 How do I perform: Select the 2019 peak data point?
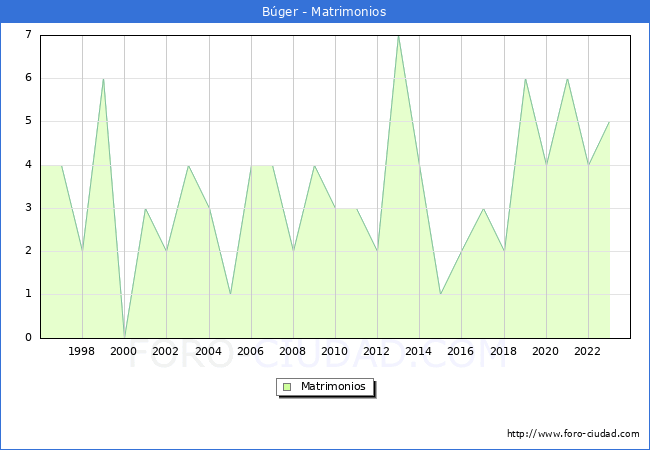click(525, 79)
